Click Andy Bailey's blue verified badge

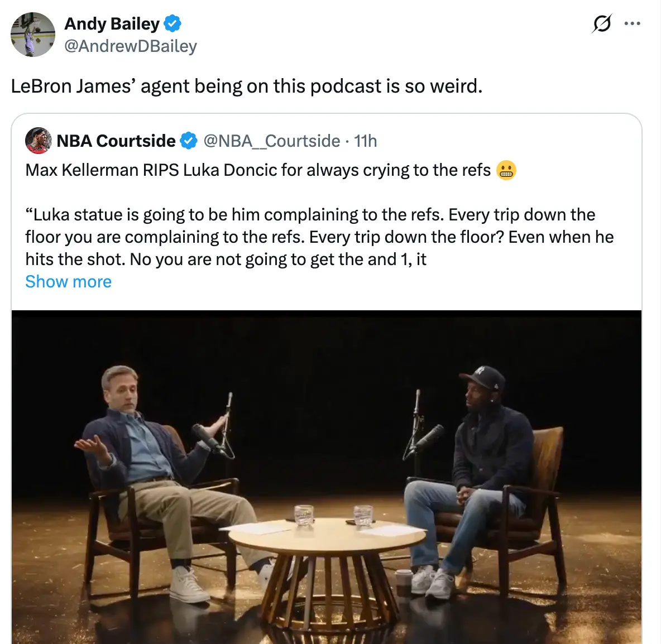[x=173, y=24]
